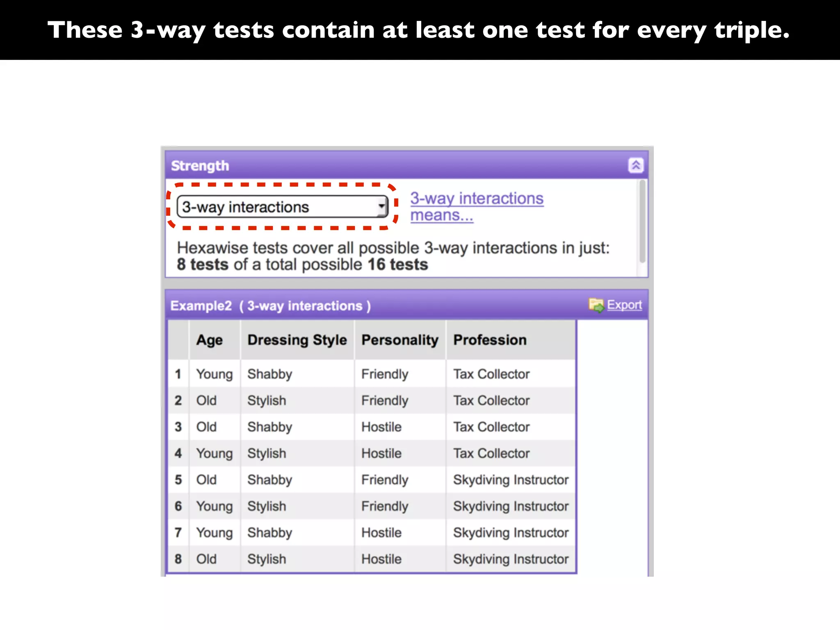The width and height of the screenshot is (840, 630).
Task: Click 'Skydiving Instructor' in row 7
Action: 511,532
